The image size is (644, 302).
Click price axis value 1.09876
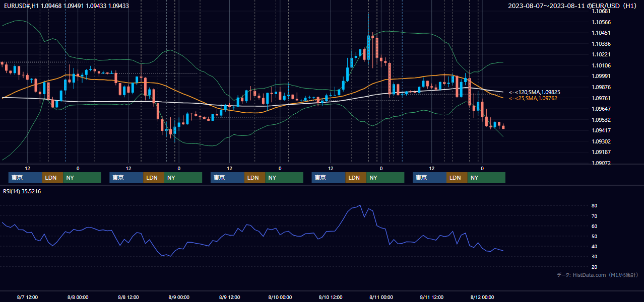(x=601, y=87)
